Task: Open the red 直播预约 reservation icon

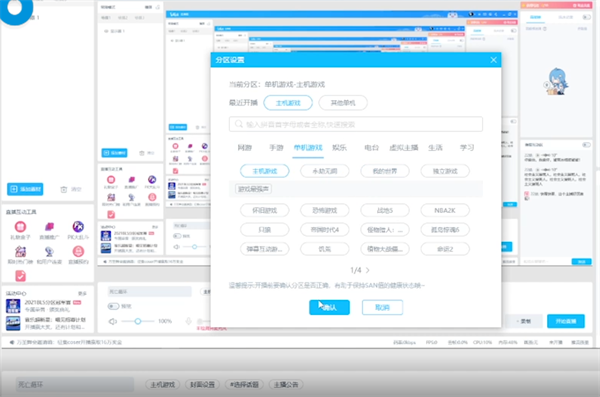Action: click(78, 252)
